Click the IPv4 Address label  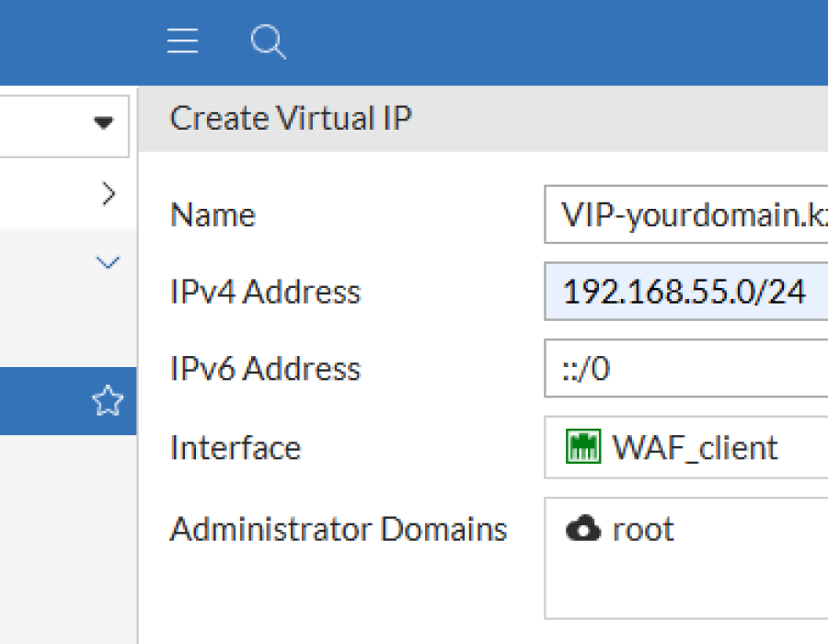[x=266, y=292]
